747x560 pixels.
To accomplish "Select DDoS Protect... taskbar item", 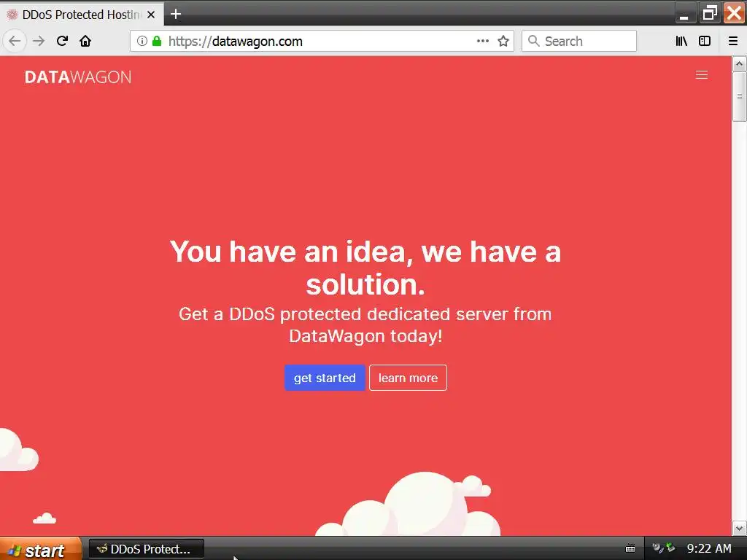I will point(146,549).
